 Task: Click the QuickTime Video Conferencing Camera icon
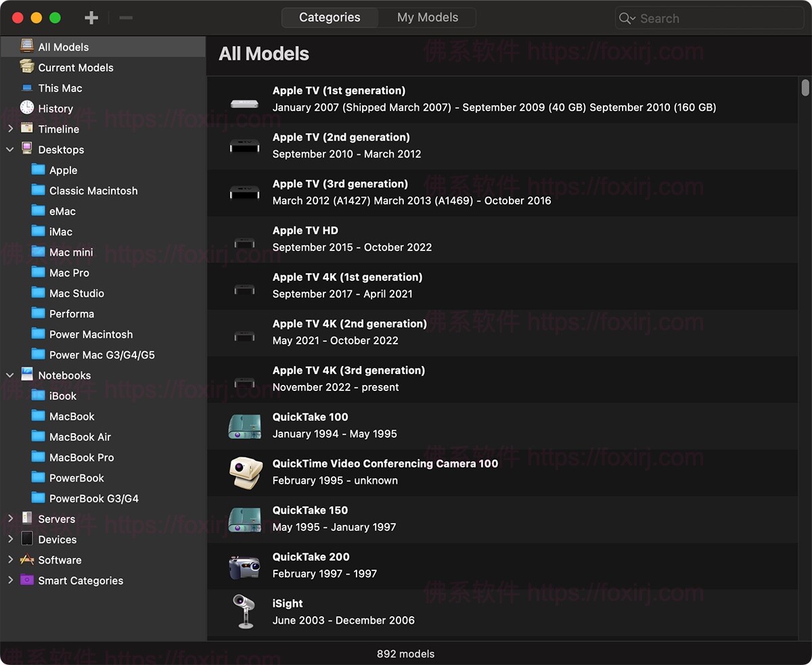(244, 472)
